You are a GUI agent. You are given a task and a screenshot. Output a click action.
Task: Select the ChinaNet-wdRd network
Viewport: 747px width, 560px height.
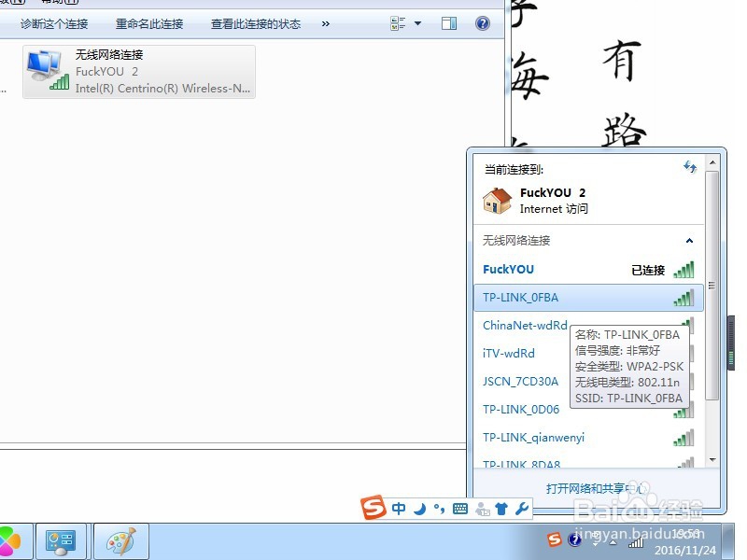[x=525, y=326]
